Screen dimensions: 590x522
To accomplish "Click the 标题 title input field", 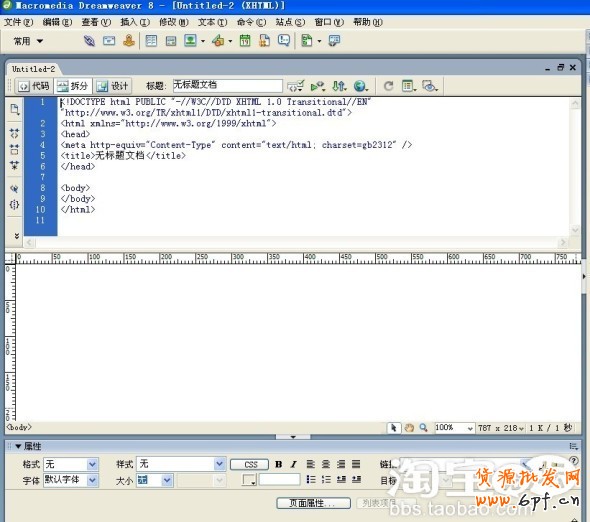I will click(227, 86).
